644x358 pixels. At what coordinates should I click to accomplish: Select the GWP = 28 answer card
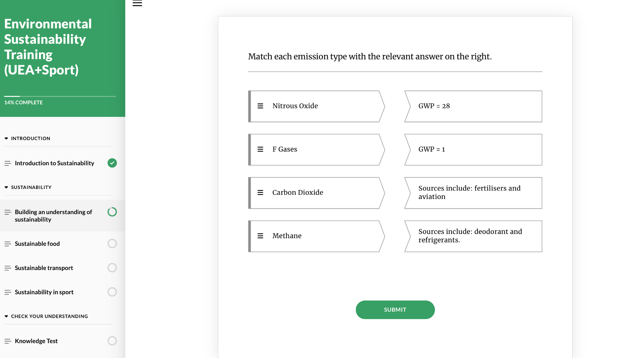click(473, 106)
